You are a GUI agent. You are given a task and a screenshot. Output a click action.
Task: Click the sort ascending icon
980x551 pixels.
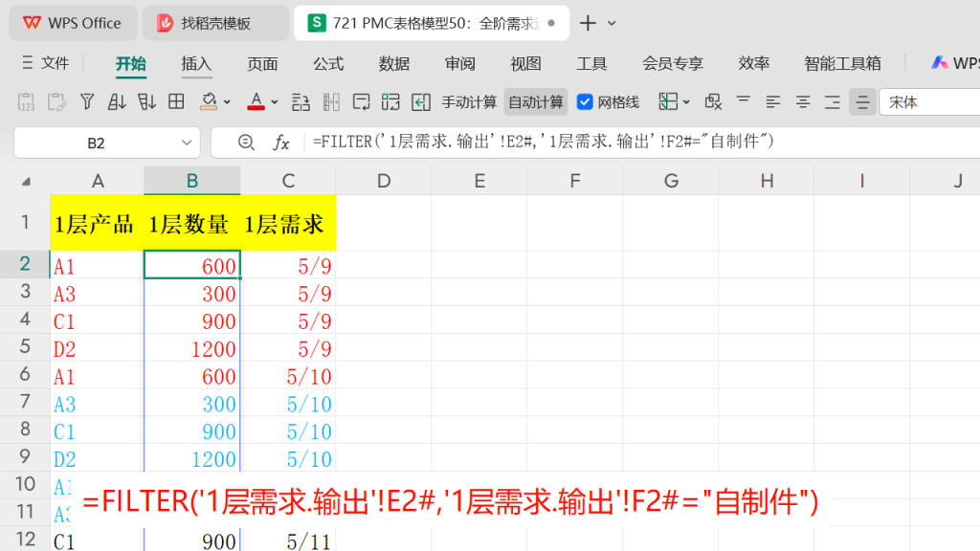pyautogui.click(x=117, y=101)
